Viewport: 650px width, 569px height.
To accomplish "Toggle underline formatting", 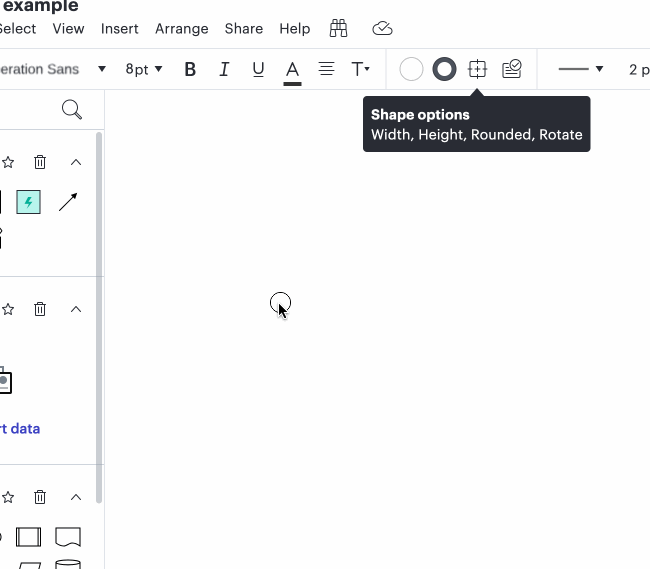I will click(258, 69).
